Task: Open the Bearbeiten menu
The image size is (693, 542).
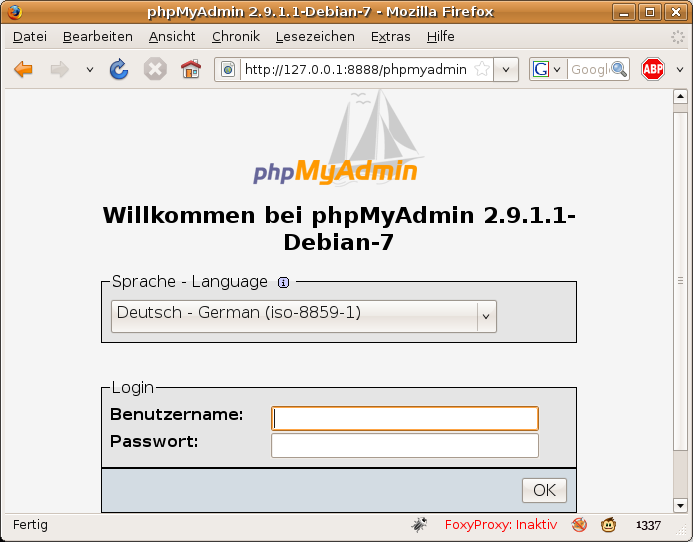Action: [98, 36]
